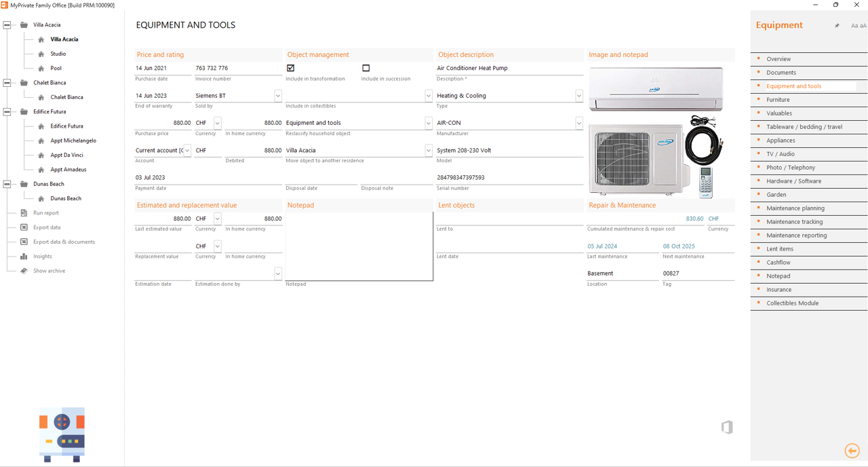Click the Export data & documents icon
The height and width of the screenshot is (467, 868).
point(23,242)
